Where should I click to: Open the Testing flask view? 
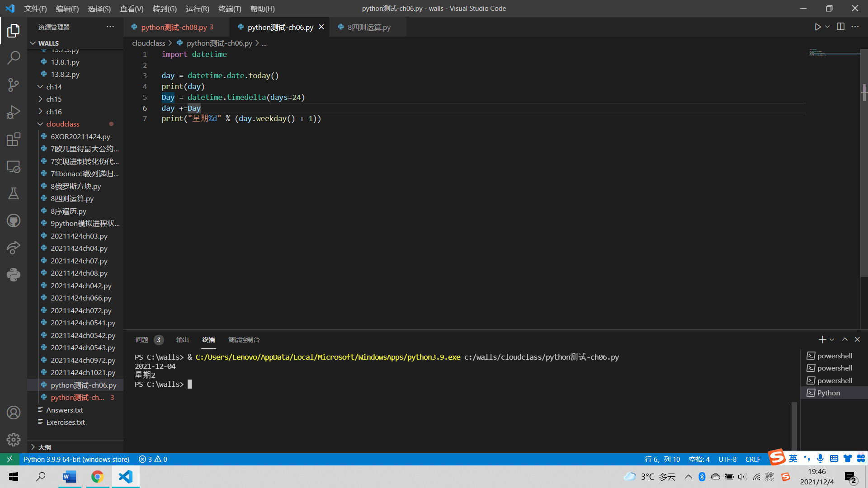[x=14, y=193]
